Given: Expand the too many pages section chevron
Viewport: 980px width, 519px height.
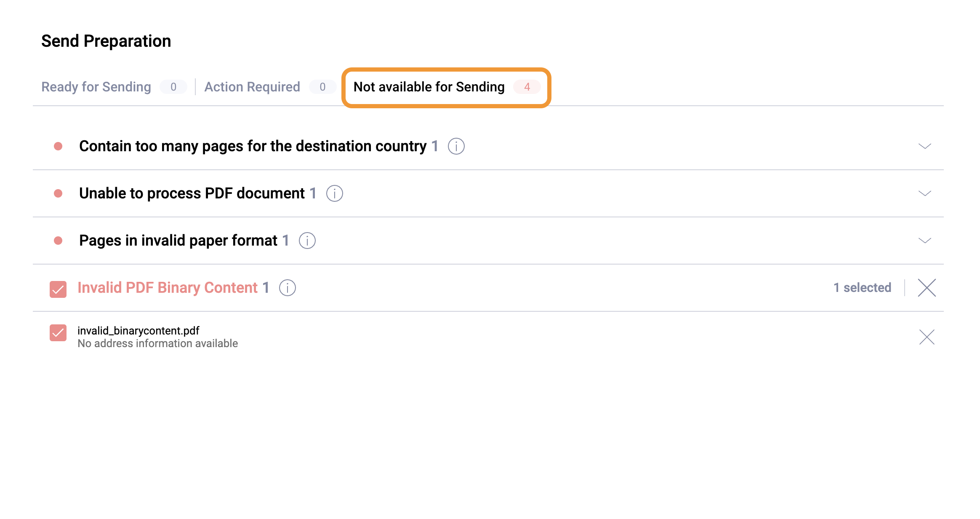Looking at the screenshot, I should click(924, 146).
